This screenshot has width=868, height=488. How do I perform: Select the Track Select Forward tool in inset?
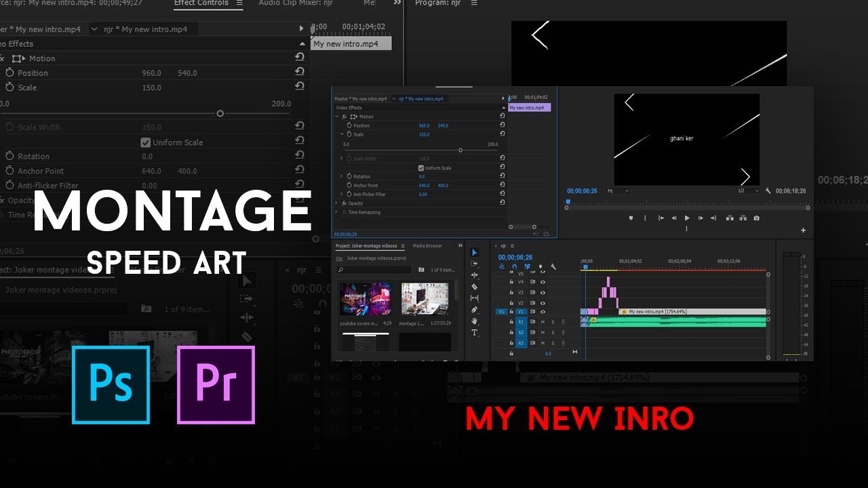pos(475,264)
